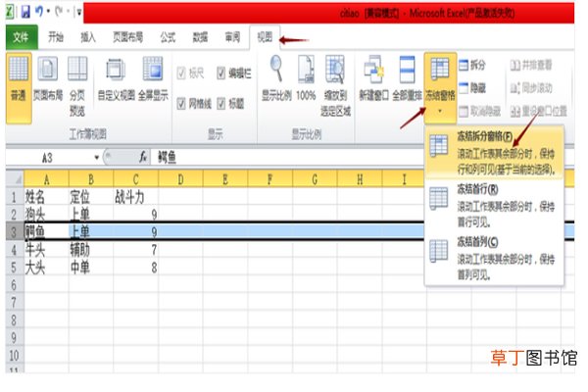This screenshot has height=392, width=588.
Task: Select column H header
Action: point(360,179)
